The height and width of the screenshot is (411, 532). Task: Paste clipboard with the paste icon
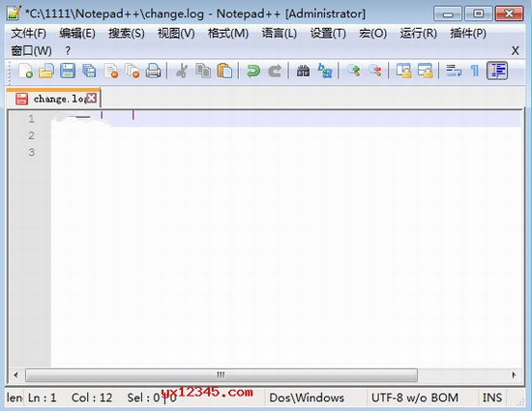click(224, 71)
